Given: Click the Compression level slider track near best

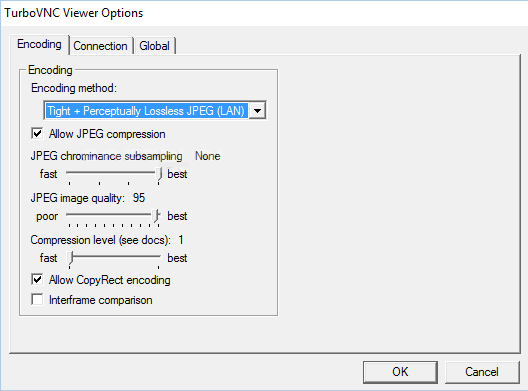Looking at the screenshot, I should click(x=152, y=257).
